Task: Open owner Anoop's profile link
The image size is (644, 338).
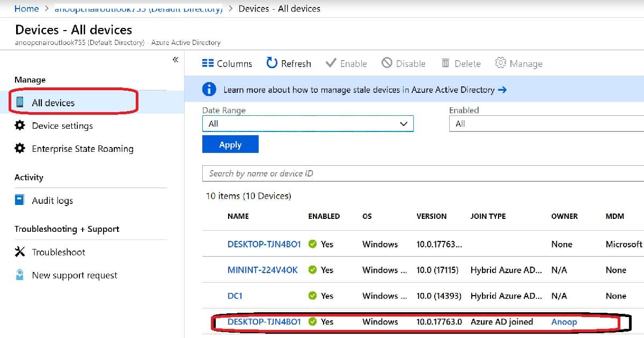Action: point(564,322)
